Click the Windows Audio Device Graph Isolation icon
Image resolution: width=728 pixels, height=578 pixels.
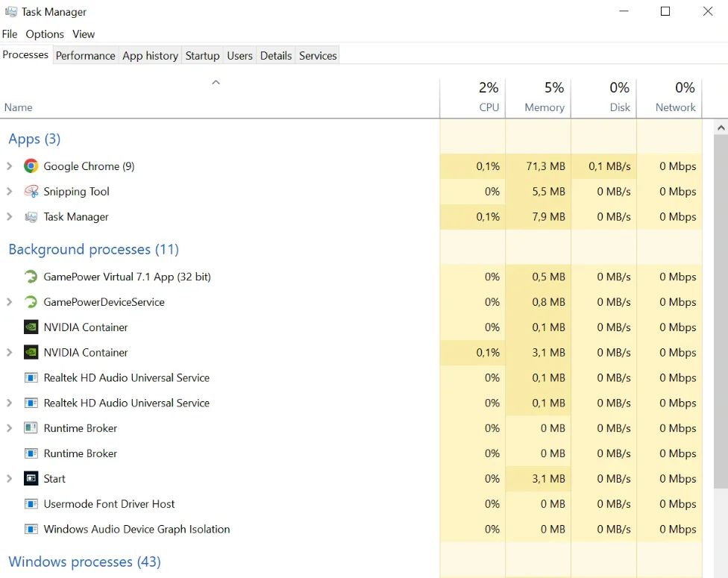31,530
